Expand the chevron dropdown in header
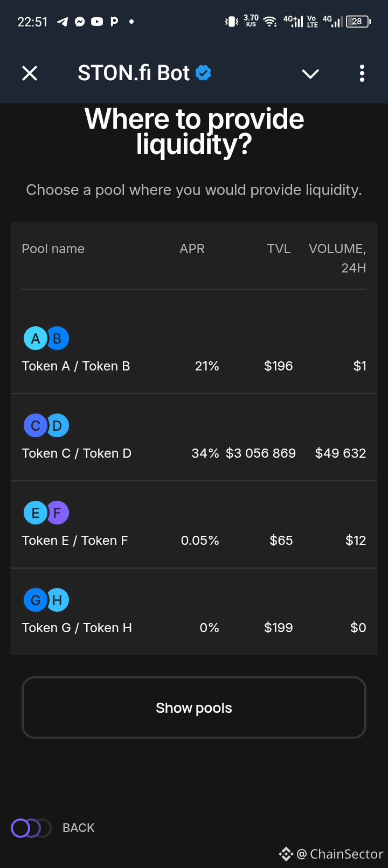 [310, 74]
